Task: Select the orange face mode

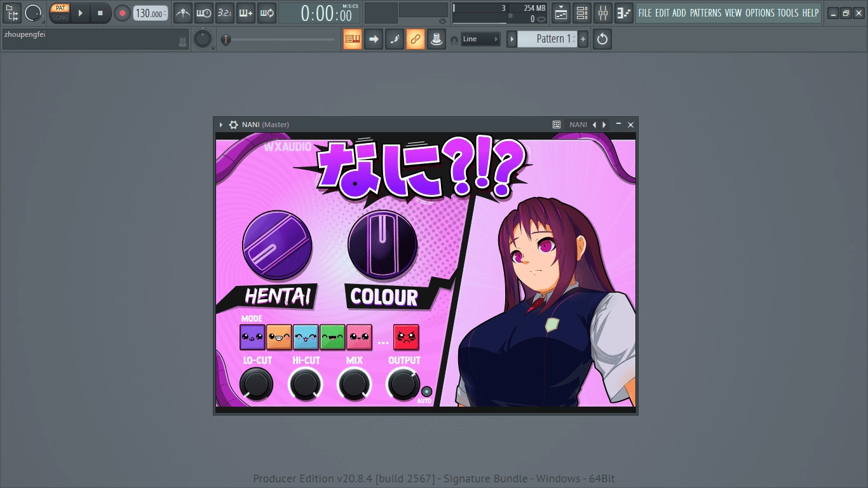Action: tap(279, 337)
